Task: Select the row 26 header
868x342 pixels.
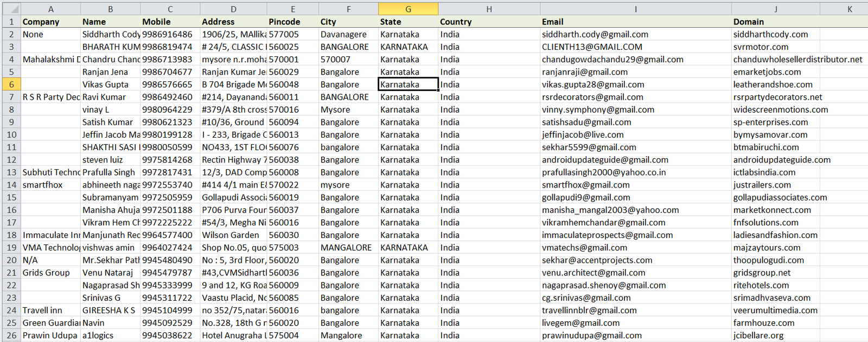Action: click(11, 335)
